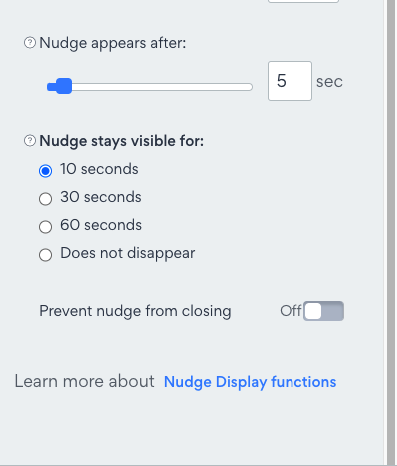Select the 10 seconds radio option

click(45, 171)
